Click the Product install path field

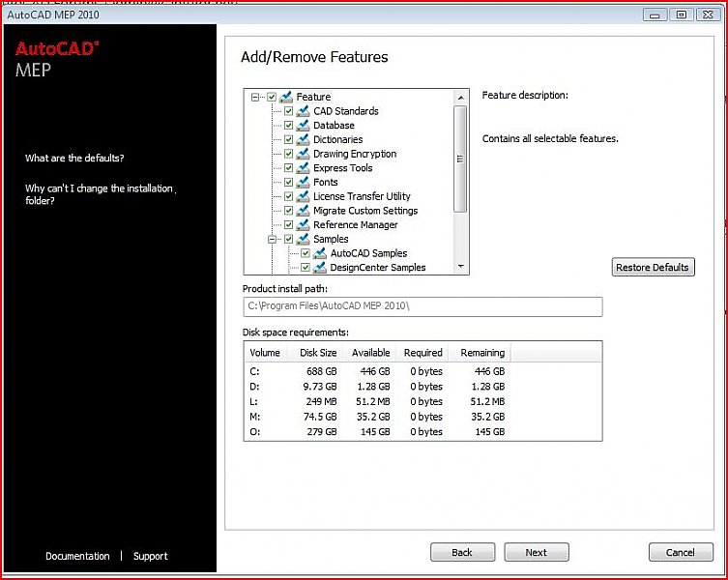tap(422, 306)
